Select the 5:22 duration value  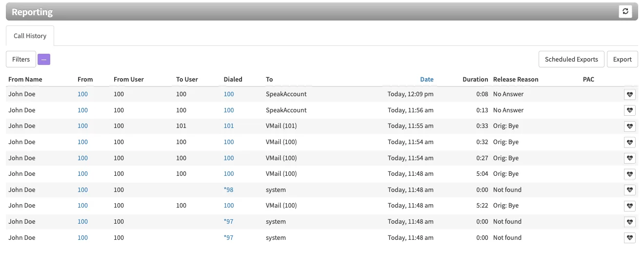[482, 205]
